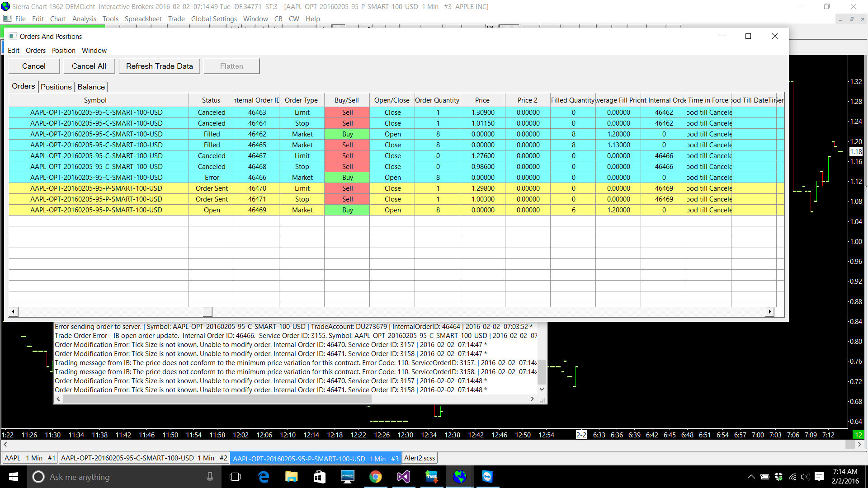Viewport: 868px width, 488px height.
Task: Open the Orders menu in the Orders window
Action: pos(35,51)
